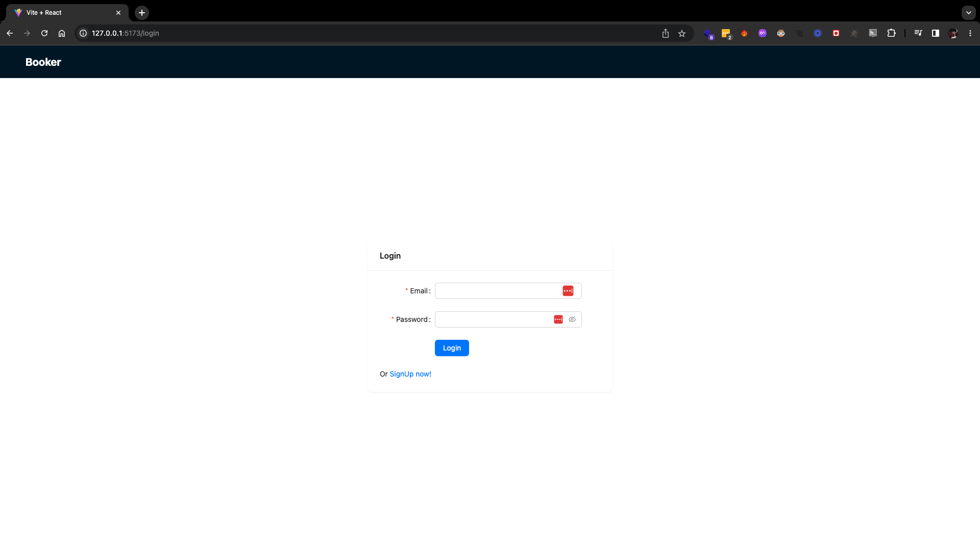Open the Hypothesis 'h.' extension
The height and width of the screenshot is (551, 980).
click(873, 33)
